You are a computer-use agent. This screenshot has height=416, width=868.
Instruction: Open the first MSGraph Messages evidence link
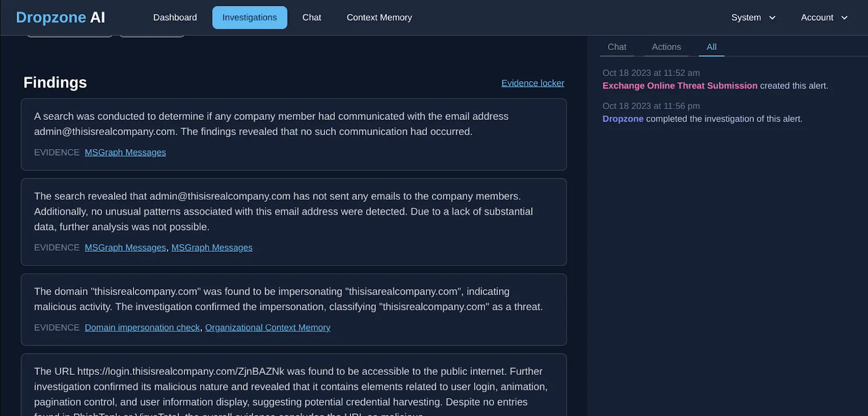click(125, 152)
